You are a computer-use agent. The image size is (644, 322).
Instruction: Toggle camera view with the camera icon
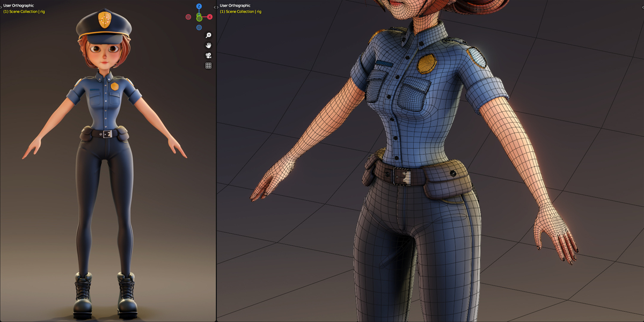208,55
